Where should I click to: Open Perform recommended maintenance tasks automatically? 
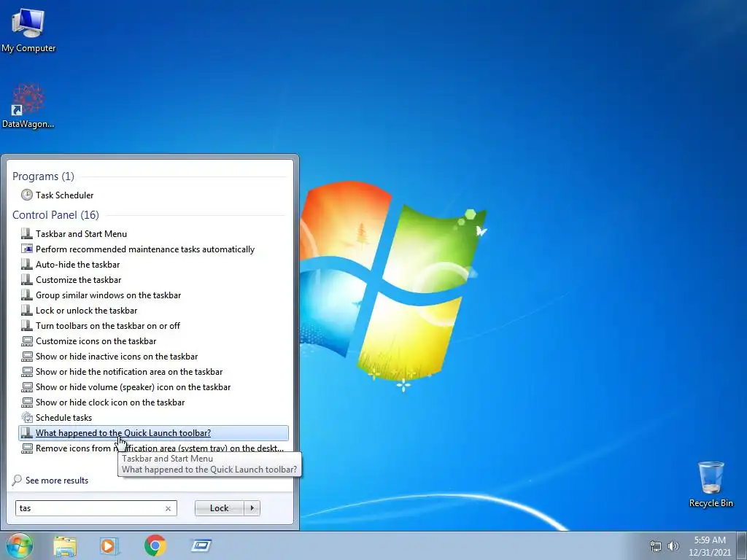(x=153, y=249)
